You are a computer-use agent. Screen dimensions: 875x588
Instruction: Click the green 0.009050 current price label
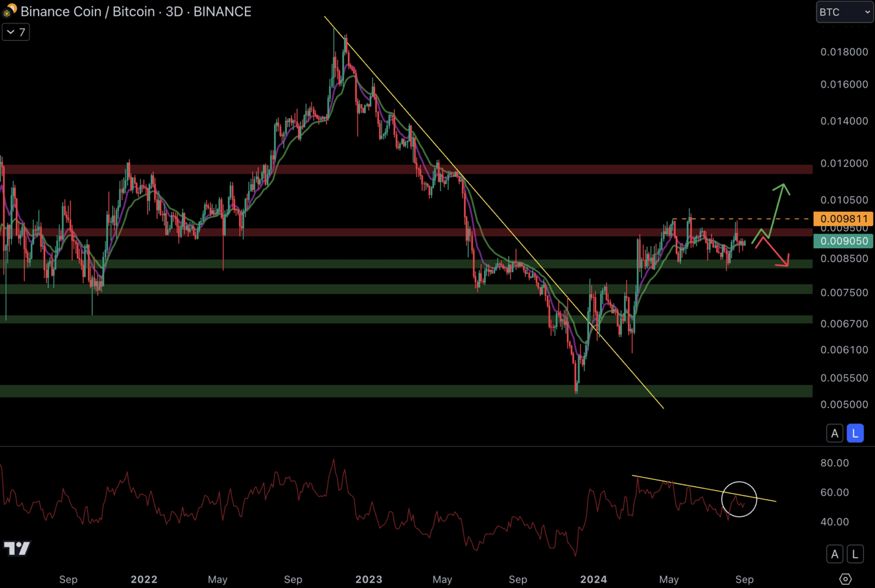click(843, 241)
